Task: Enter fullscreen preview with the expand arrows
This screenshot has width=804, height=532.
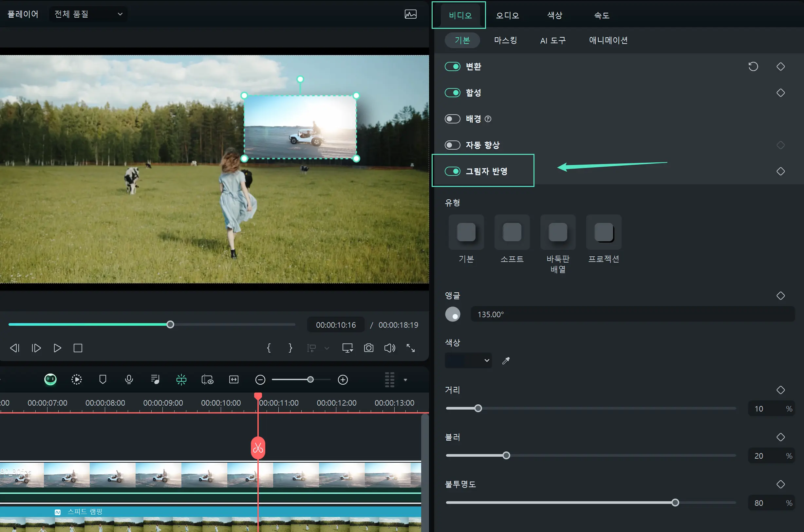Action: coord(411,348)
